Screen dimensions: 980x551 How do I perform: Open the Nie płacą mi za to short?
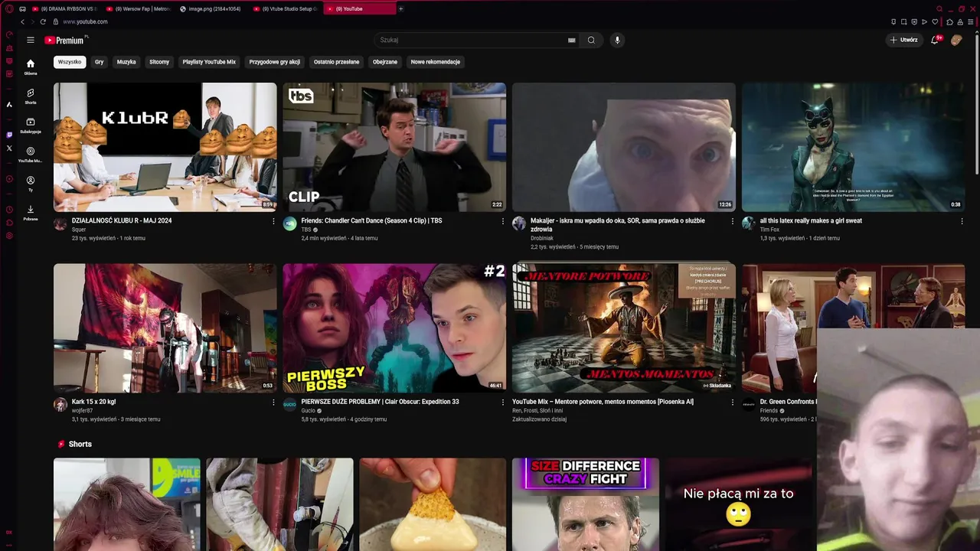(739, 504)
